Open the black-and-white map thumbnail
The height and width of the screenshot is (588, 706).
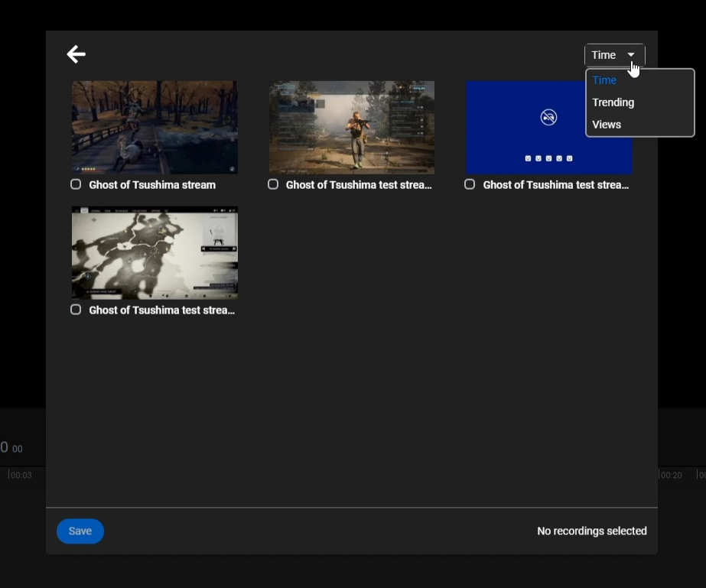tap(155, 253)
